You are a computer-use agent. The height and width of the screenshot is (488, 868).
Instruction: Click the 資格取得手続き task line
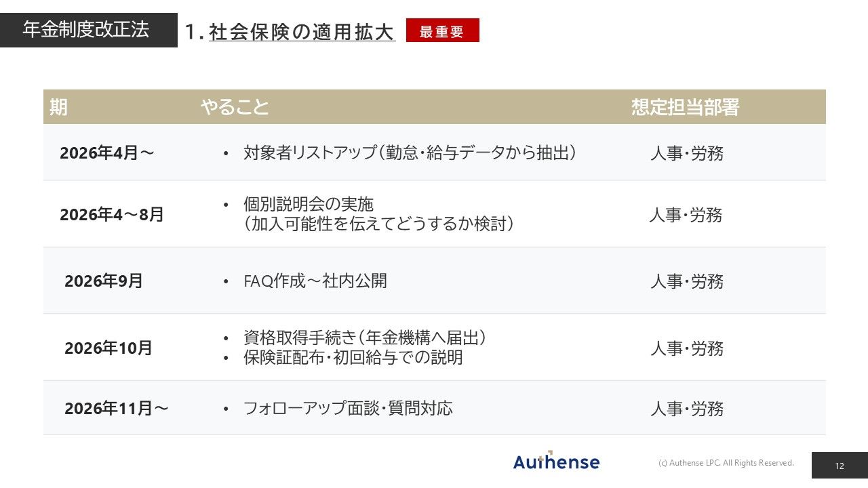(364, 338)
